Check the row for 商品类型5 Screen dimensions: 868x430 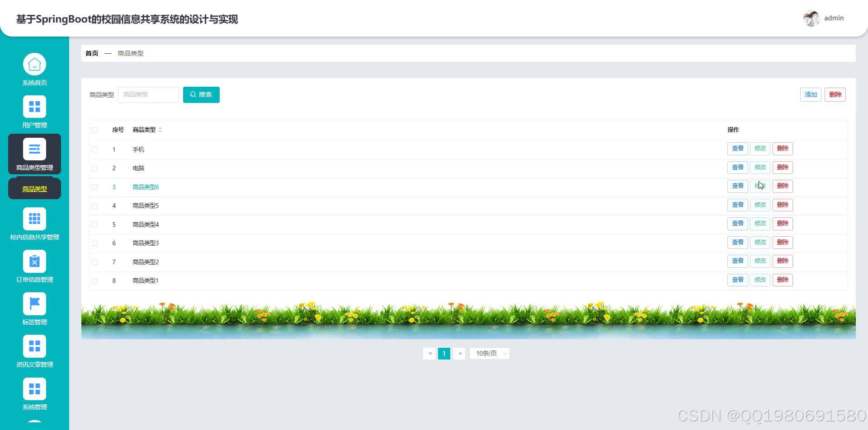(95, 206)
